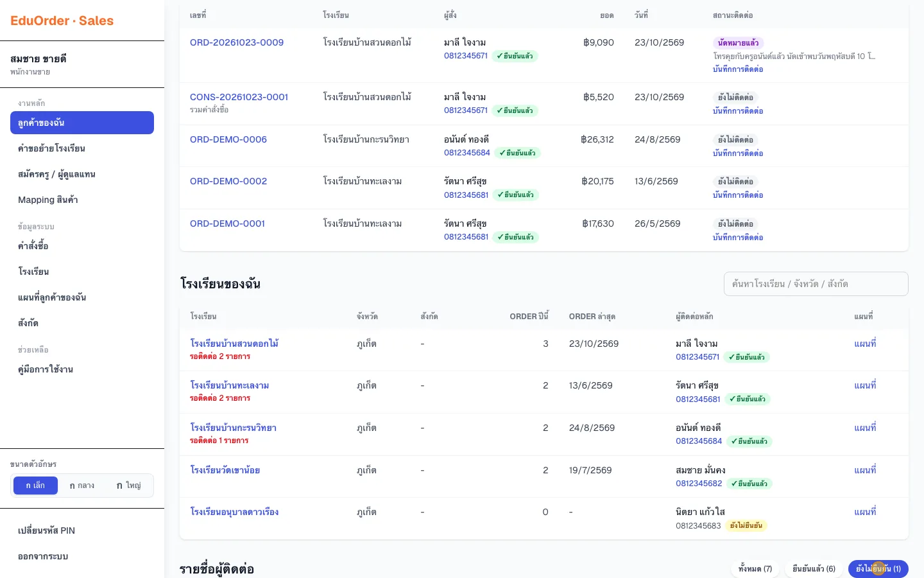Open order CONS-20261023-0001

coord(239,97)
